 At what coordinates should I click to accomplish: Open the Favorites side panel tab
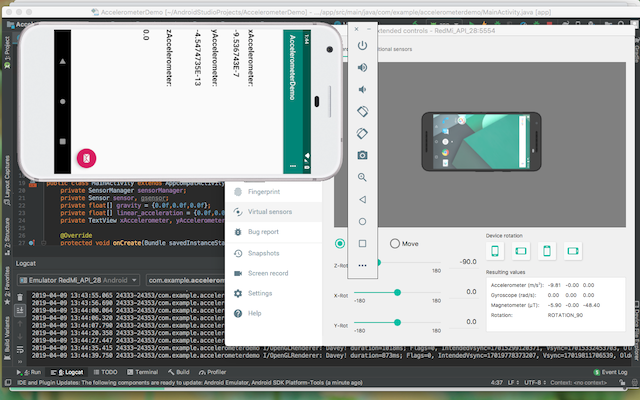pyautogui.click(x=7, y=286)
